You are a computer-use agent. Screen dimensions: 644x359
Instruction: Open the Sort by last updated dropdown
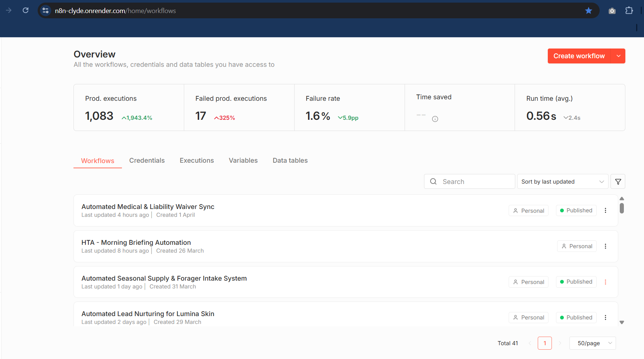pyautogui.click(x=562, y=182)
